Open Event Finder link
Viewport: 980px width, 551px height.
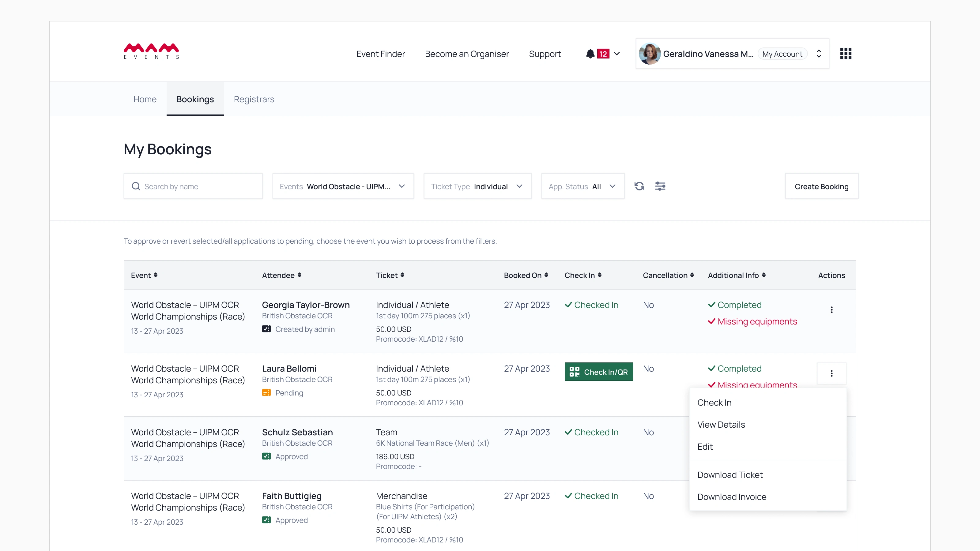click(380, 54)
